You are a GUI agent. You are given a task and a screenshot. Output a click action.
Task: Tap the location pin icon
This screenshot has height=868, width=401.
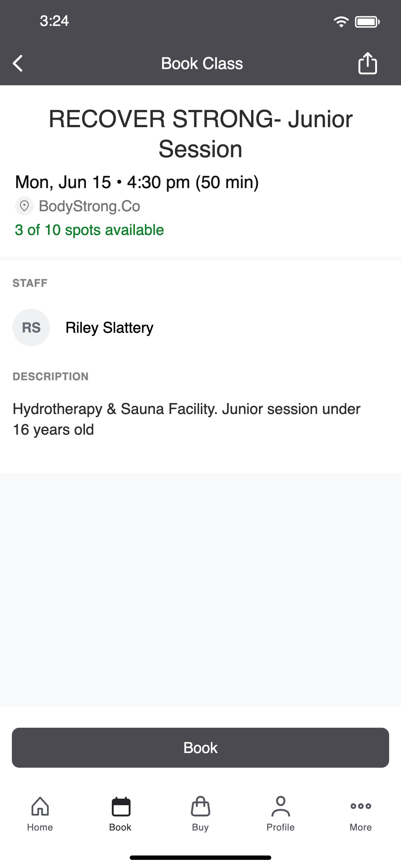pos(24,206)
